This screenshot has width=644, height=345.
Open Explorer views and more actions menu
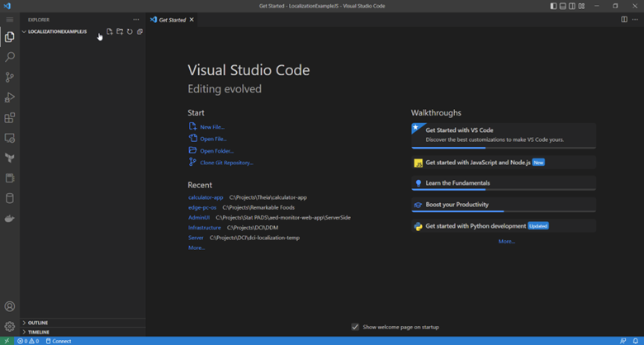pyautogui.click(x=136, y=20)
